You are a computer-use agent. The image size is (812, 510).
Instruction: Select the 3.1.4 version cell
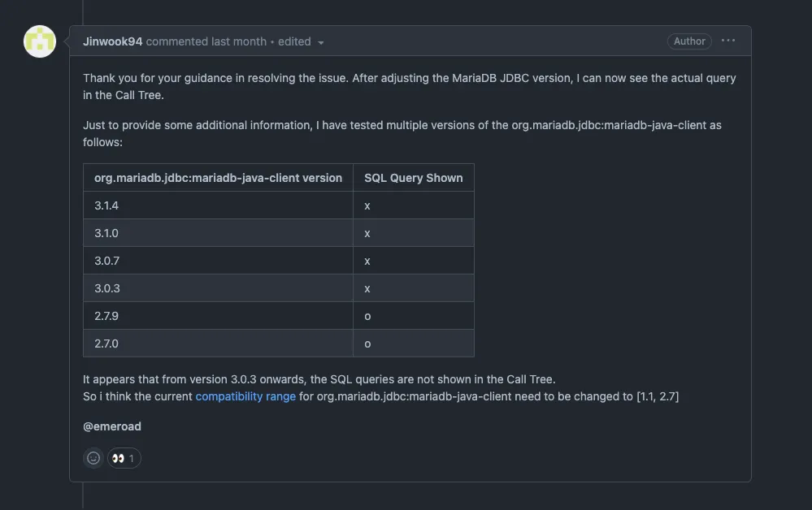point(106,205)
